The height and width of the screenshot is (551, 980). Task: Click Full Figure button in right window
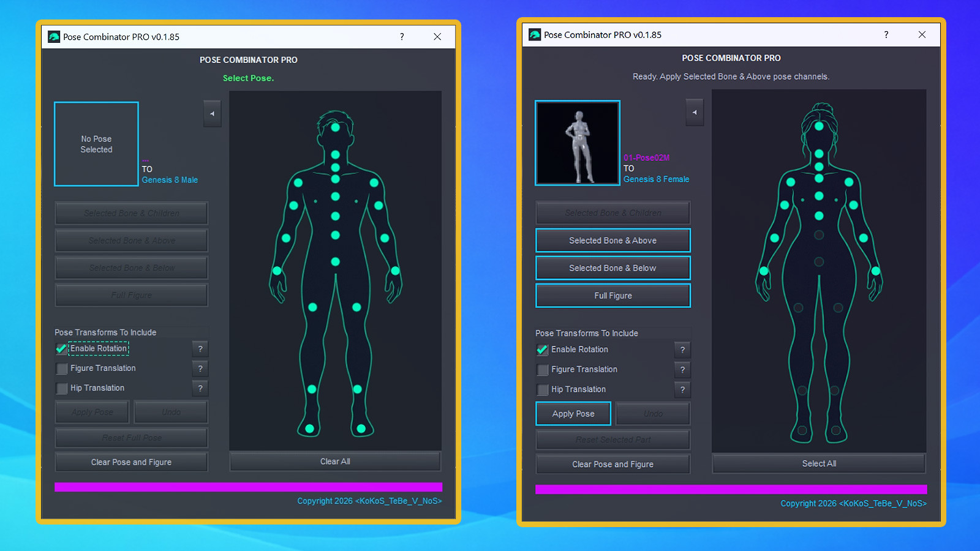pos(613,296)
